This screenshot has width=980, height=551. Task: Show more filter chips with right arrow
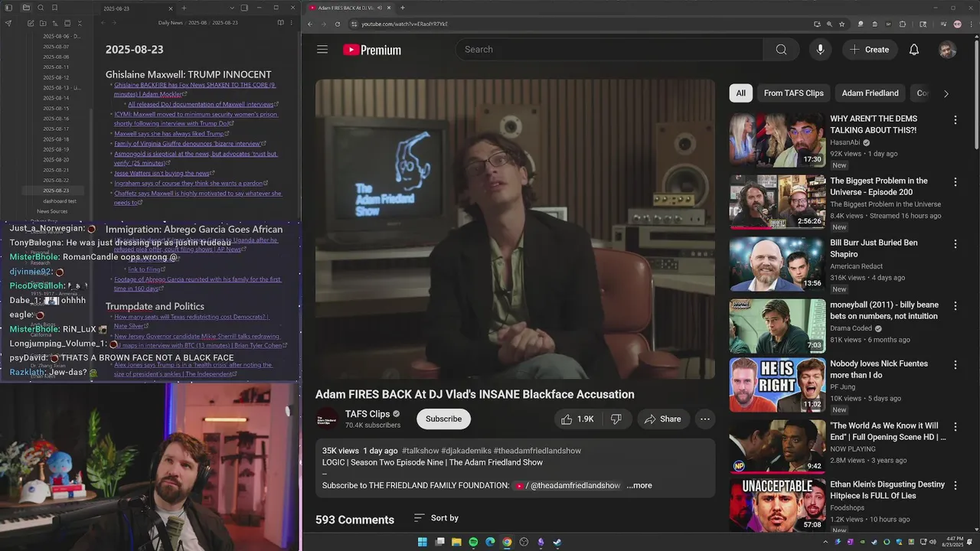946,93
